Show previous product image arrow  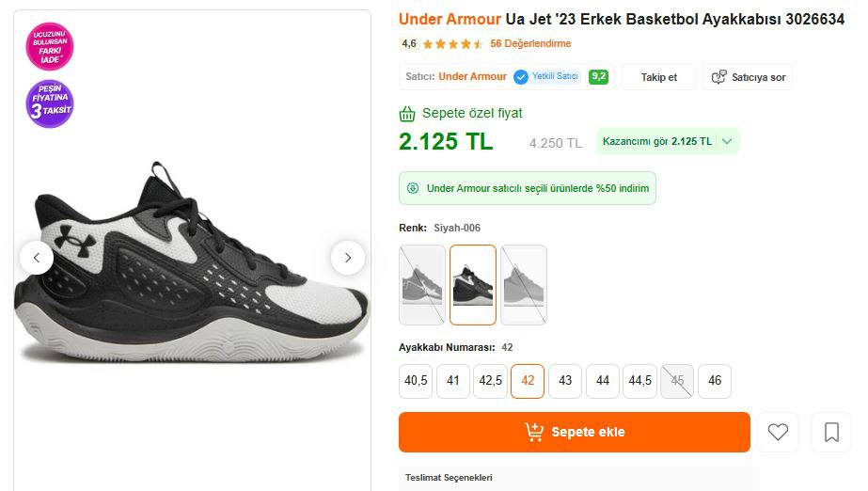click(x=37, y=258)
